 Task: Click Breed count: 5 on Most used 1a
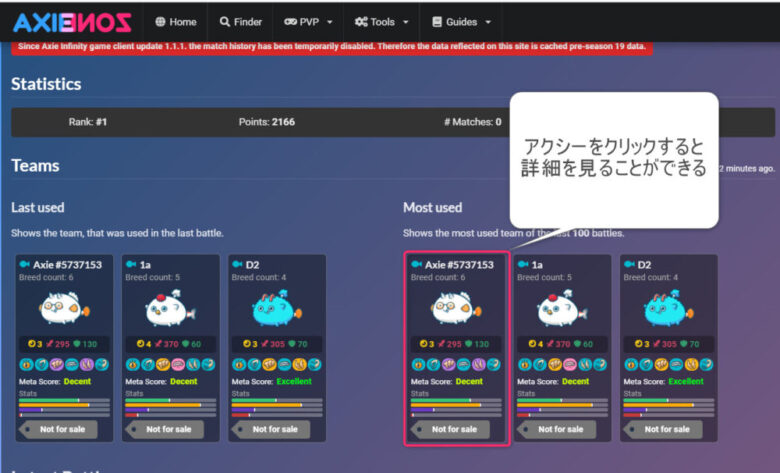(544, 277)
